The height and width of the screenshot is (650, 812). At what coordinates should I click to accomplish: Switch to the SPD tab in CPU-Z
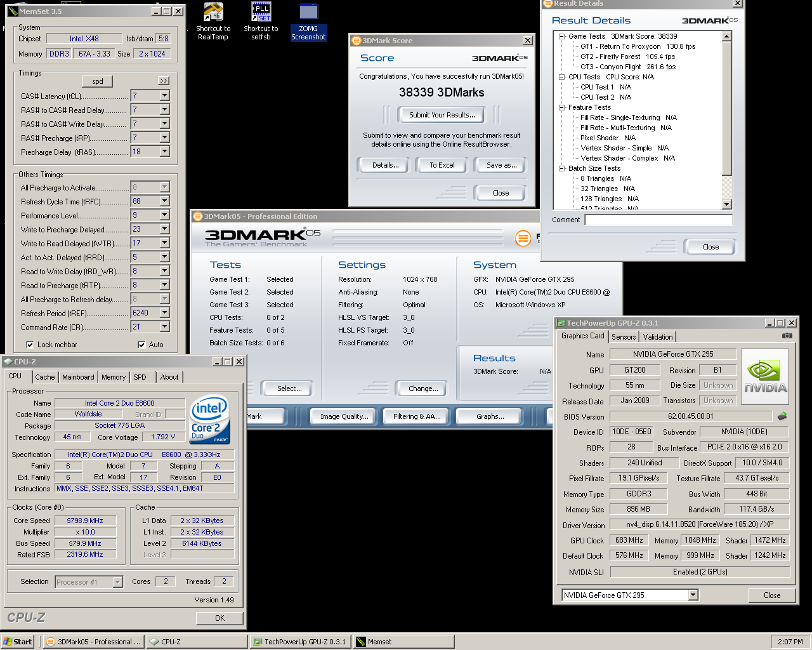[140, 377]
